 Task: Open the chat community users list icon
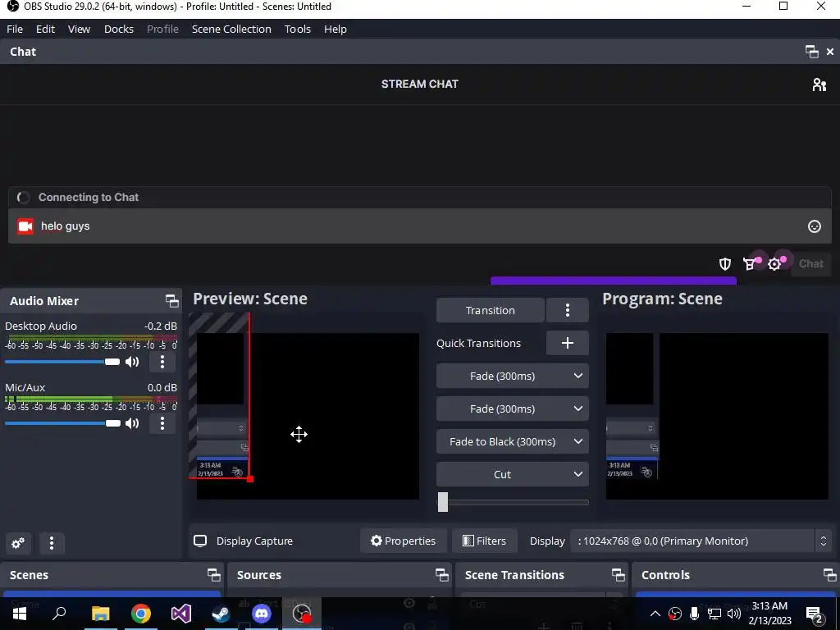pyautogui.click(x=819, y=84)
